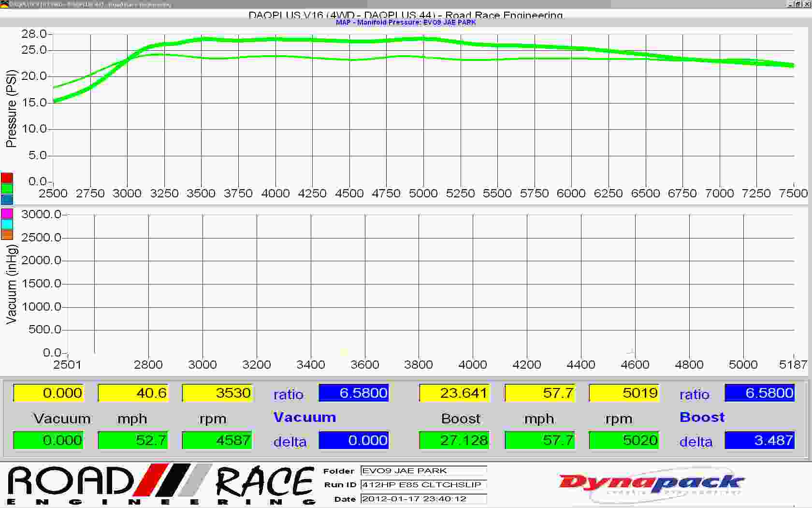Click the green rpm value 4587

coord(217,440)
